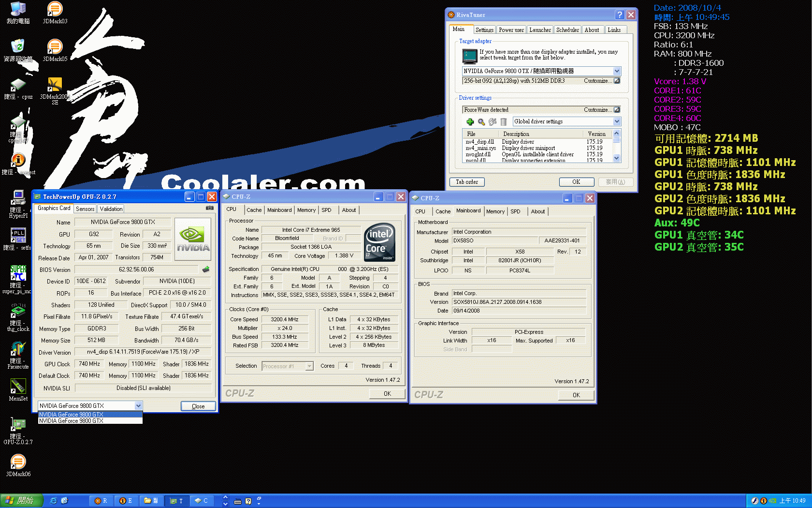Open the SPD tab in the CPU-Z mainboard window

tap(516, 211)
